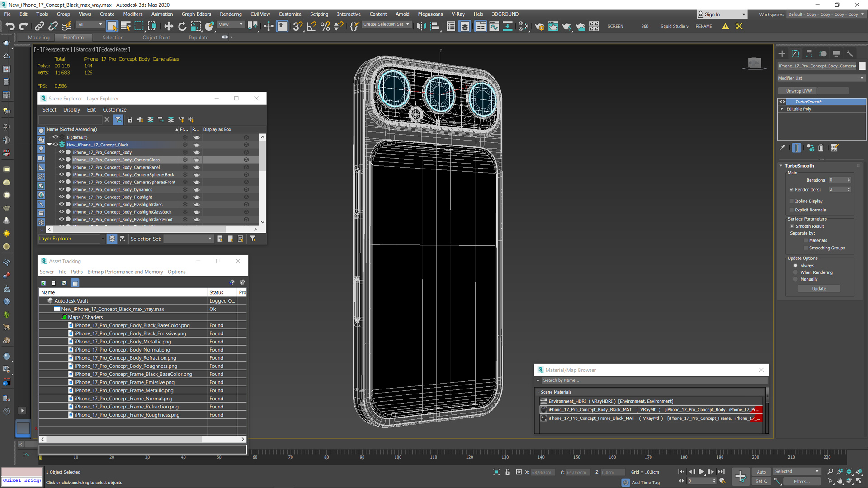Collapse the New_iPhone_17_Concept_Black layer
Image resolution: width=868 pixels, height=488 pixels.
coord(49,145)
